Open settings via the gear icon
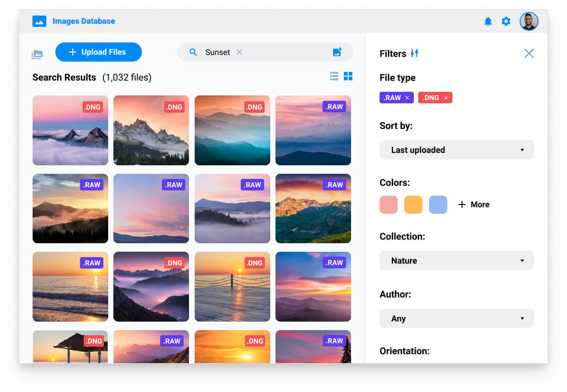The image size is (567, 392). pos(506,21)
